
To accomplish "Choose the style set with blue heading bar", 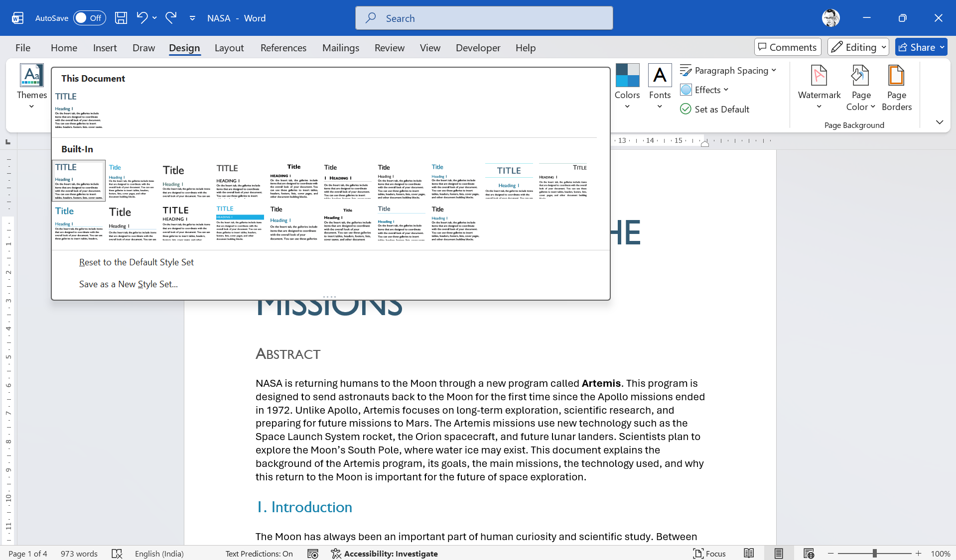I will pyautogui.click(x=240, y=223).
